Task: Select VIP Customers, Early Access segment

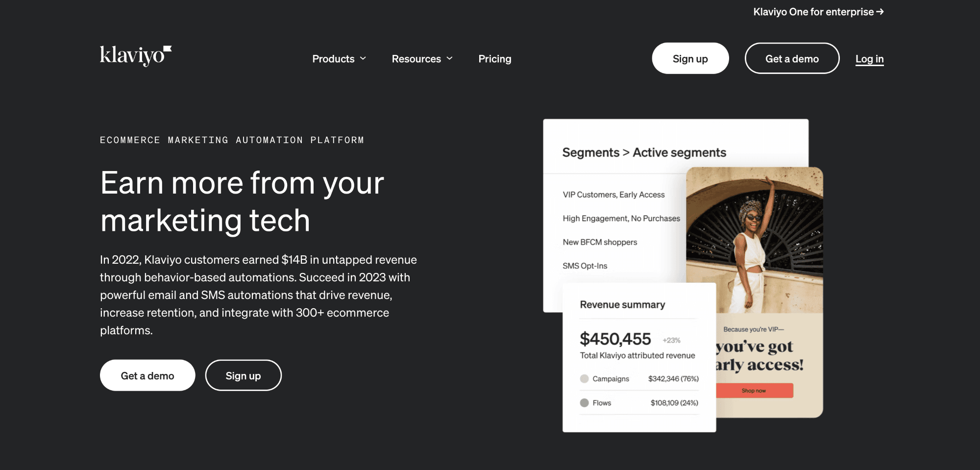Action: click(613, 195)
